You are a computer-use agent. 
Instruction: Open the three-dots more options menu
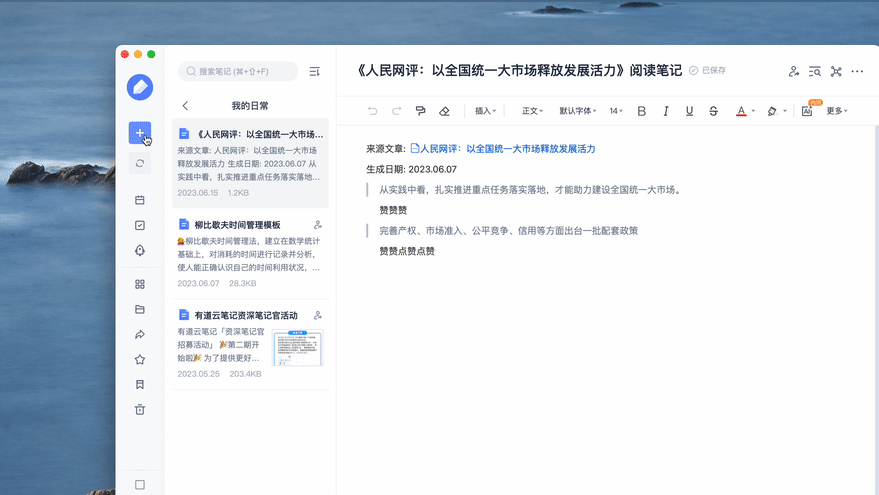[857, 71]
